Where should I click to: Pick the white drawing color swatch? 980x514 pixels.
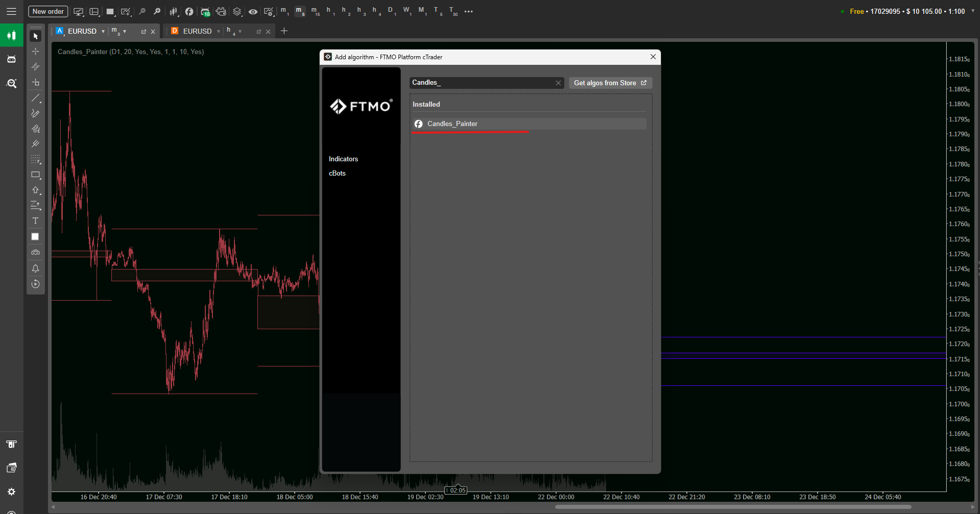tap(35, 237)
